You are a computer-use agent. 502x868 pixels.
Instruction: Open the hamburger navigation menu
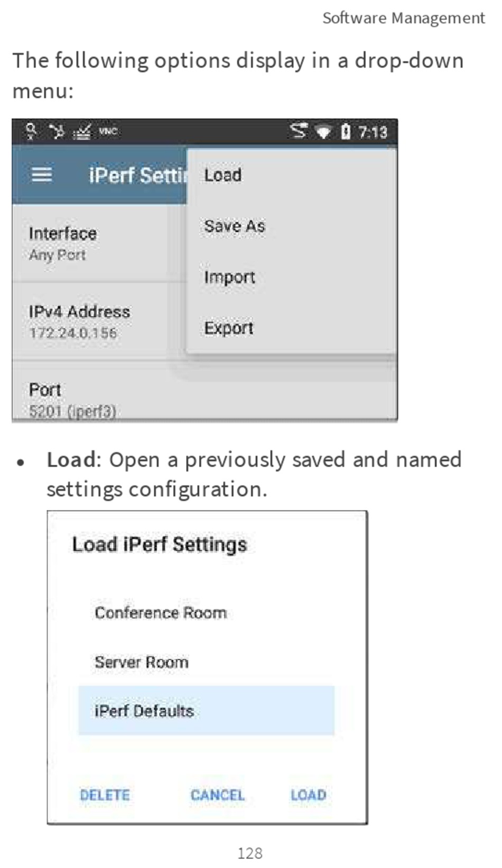click(x=42, y=174)
